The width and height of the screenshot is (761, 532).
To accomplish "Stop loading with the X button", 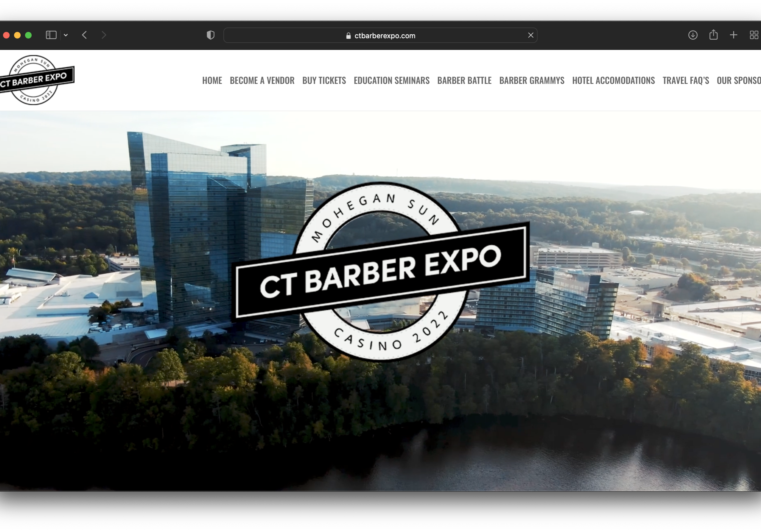I will [x=530, y=35].
